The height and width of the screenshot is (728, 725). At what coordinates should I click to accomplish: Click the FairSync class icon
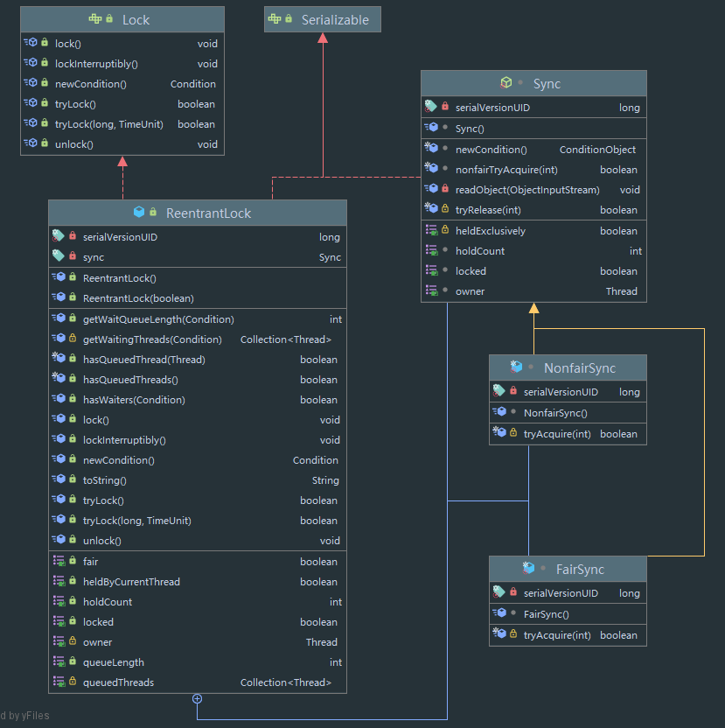click(529, 569)
